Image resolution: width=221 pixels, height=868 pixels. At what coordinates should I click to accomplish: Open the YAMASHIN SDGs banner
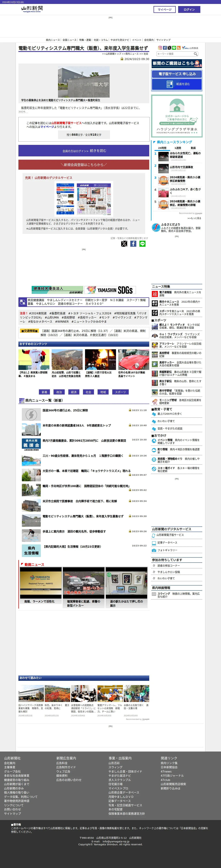tap(110, 290)
